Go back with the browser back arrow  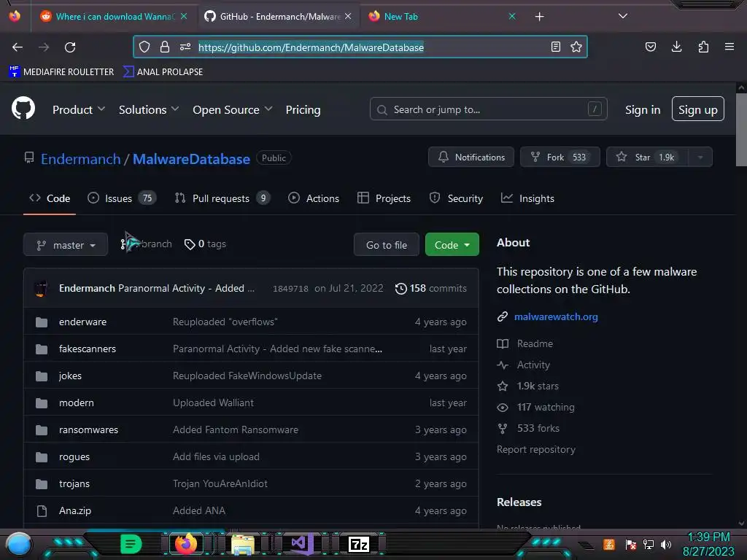18,47
